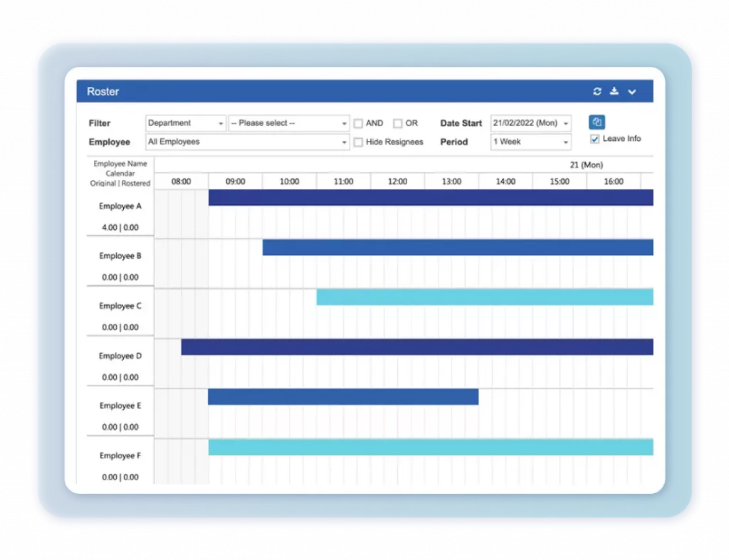The image size is (729, 560).
Task: Collapse the Roster panel with chevron
Action: 632,92
